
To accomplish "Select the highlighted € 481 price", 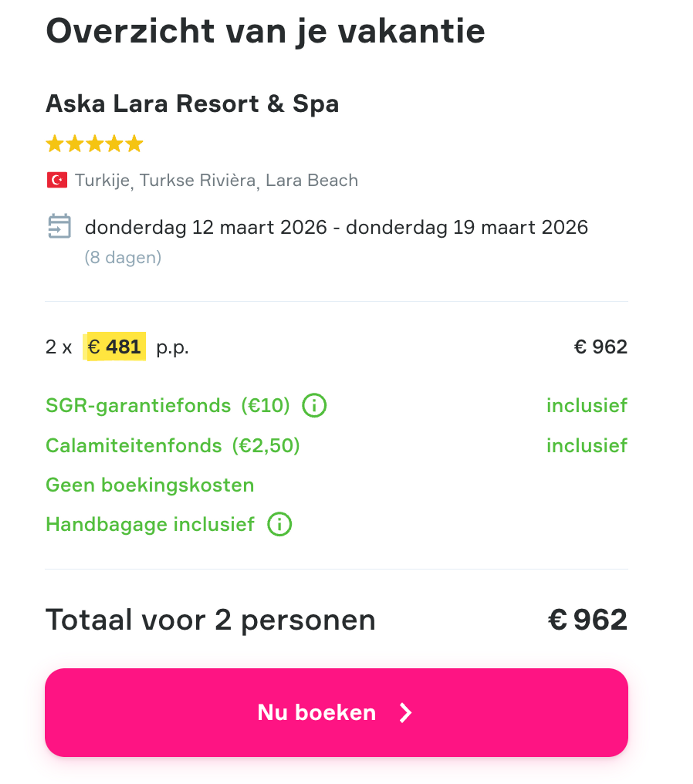I will 114,346.
